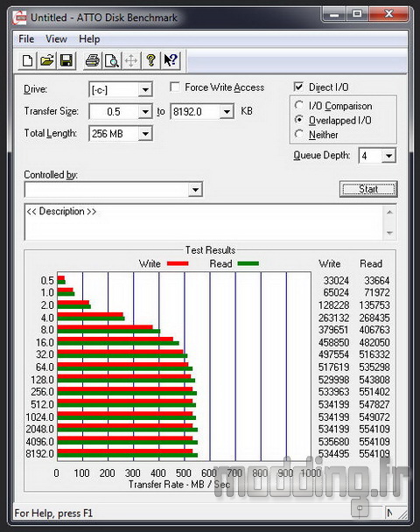Click the Description text field
Image resolution: width=420 pixels, height=532 pixels.
(x=205, y=222)
